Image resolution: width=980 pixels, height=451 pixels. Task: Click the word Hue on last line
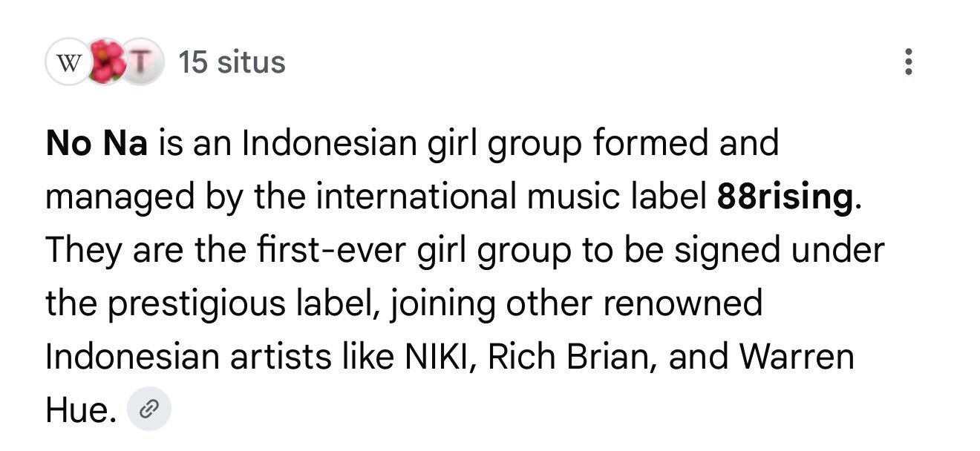[x=76, y=410]
